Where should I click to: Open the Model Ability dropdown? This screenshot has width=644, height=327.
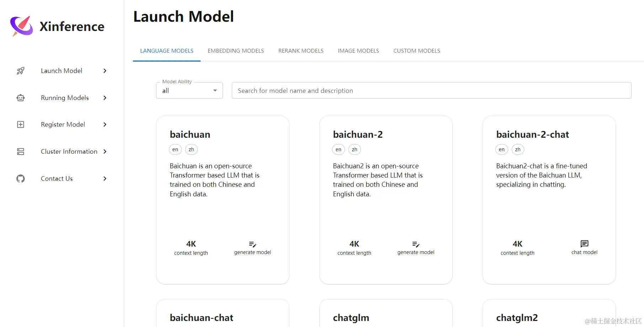coord(190,90)
